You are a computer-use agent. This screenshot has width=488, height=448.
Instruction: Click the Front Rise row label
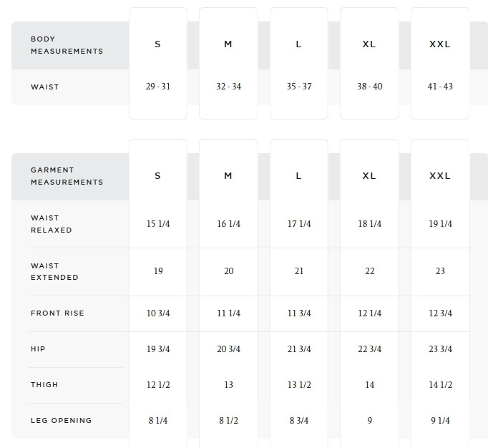tap(57, 313)
